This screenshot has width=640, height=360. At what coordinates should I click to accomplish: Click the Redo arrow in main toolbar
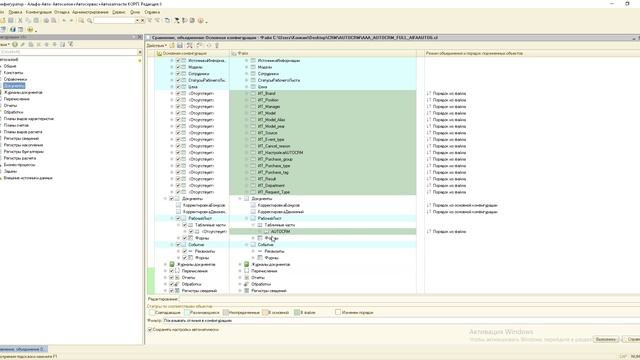click(x=71, y=20)
